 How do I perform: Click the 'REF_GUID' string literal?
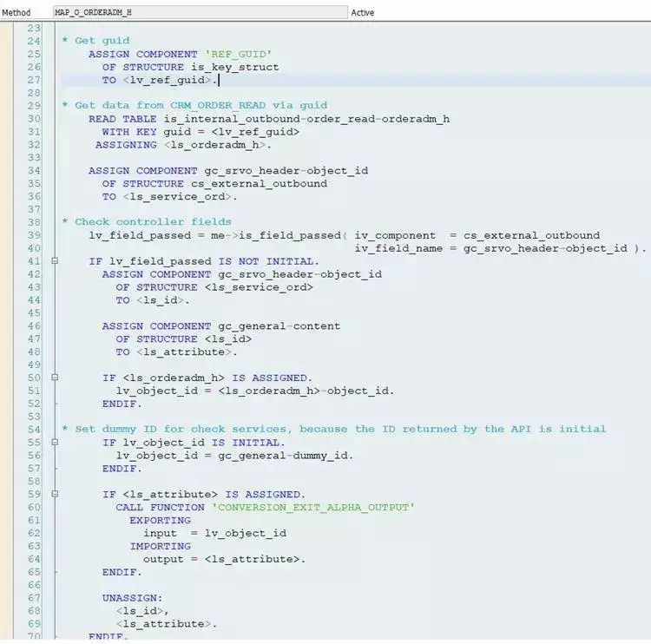[x=238, y=55]
